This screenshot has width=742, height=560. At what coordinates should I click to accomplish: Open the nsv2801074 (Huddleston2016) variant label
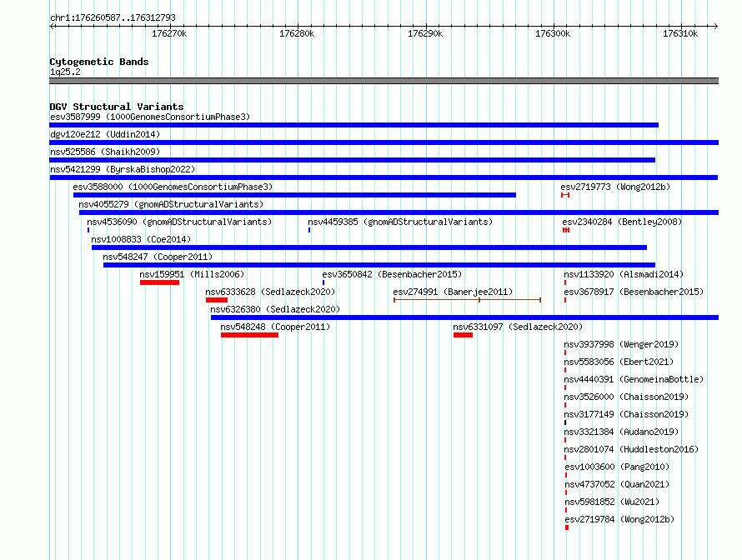click(631, 449)
